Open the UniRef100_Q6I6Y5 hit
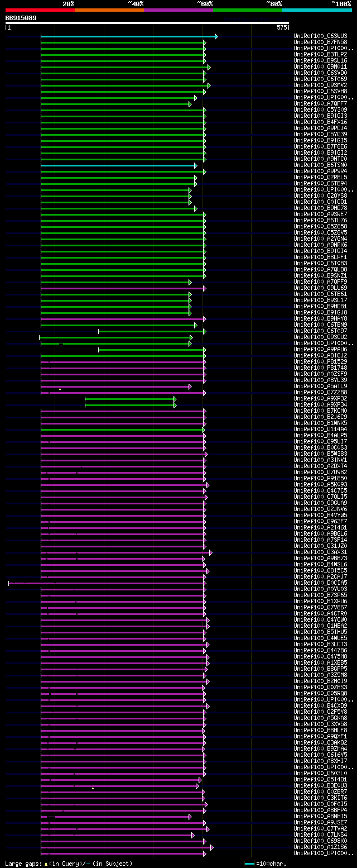357x868 pixels. (320, 755)
